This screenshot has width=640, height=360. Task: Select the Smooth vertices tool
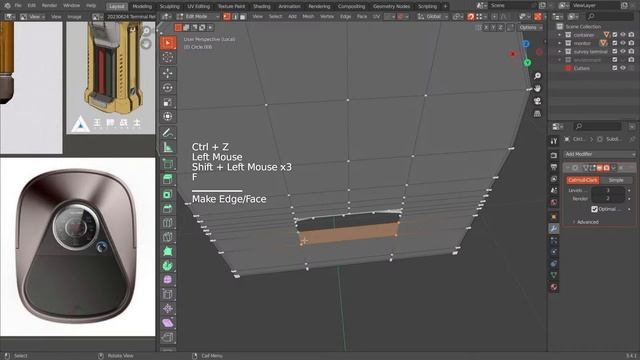(168, 280)
